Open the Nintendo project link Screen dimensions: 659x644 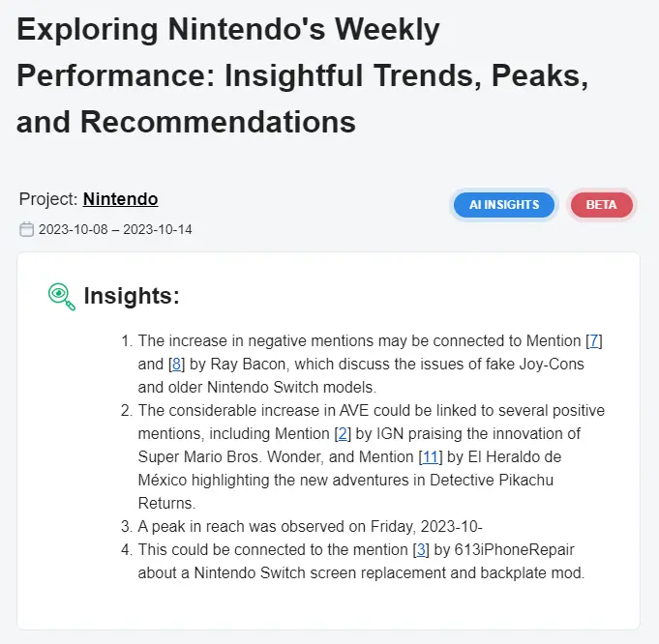120,200
